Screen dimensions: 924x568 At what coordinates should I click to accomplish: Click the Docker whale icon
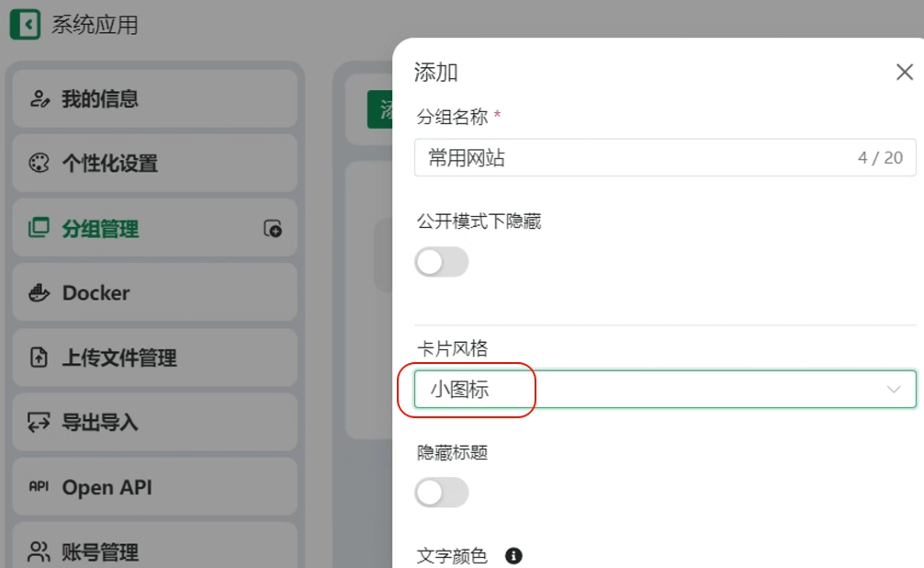point(39,292)
